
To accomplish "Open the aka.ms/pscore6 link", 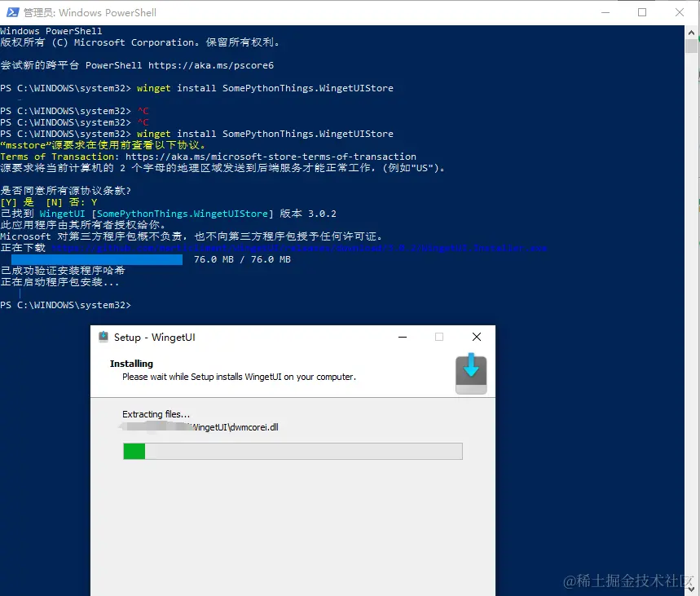I will 211,65.
